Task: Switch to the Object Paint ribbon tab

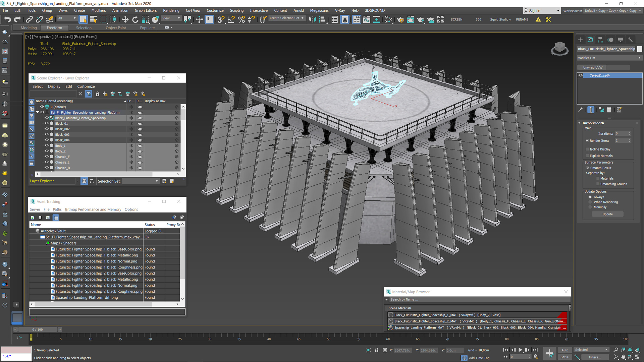Action: (116, 28)
